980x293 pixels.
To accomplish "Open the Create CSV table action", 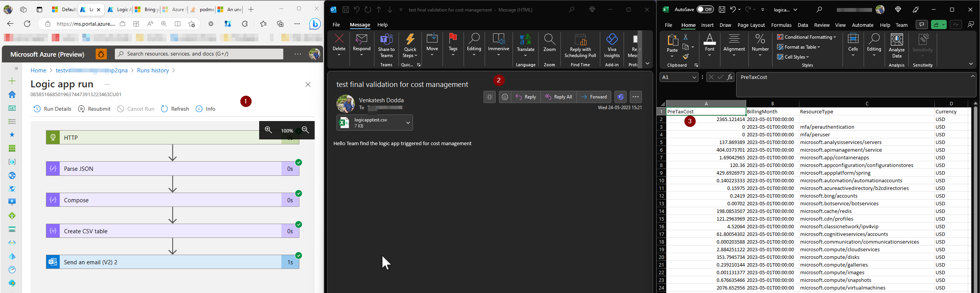I will point(172,231).
